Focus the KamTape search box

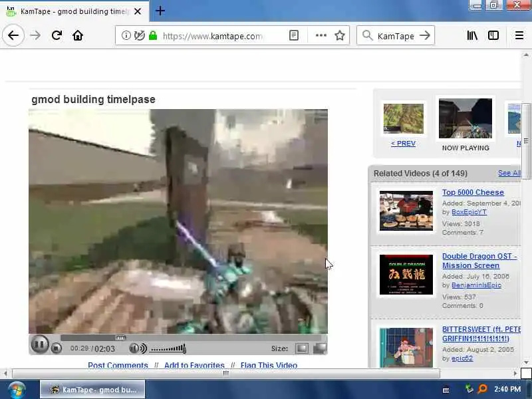click(396, 36)
